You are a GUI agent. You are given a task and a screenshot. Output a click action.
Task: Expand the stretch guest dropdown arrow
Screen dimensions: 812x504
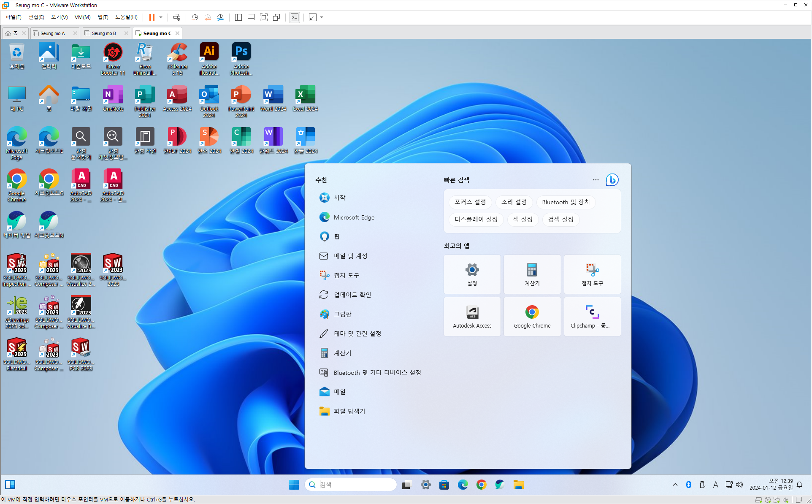point(322,17)
